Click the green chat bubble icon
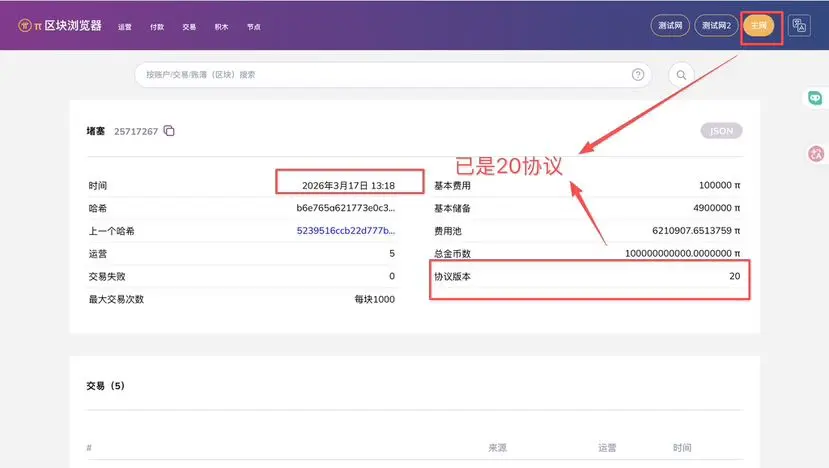This screenshot has width=829, height=468. tap(815, 98)
